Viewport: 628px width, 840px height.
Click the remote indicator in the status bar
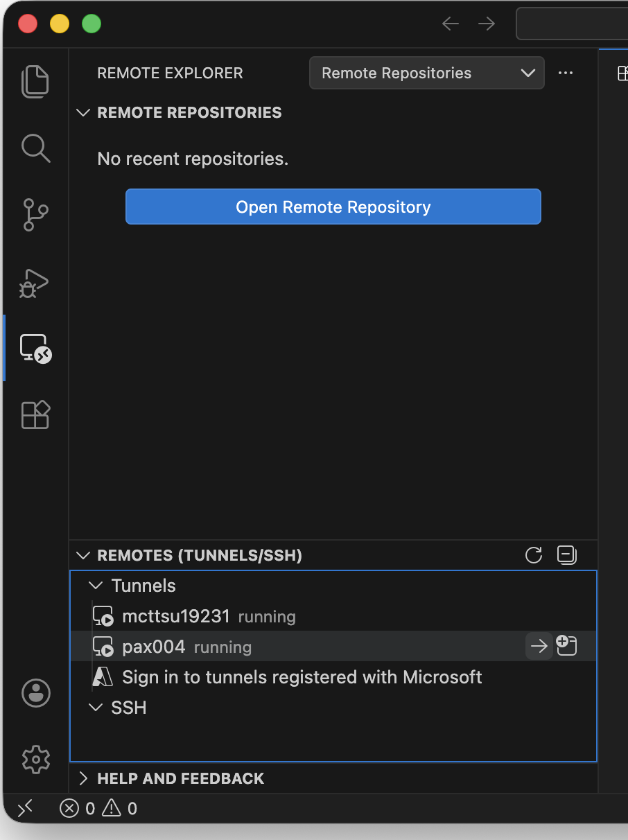tap(26, 808)
